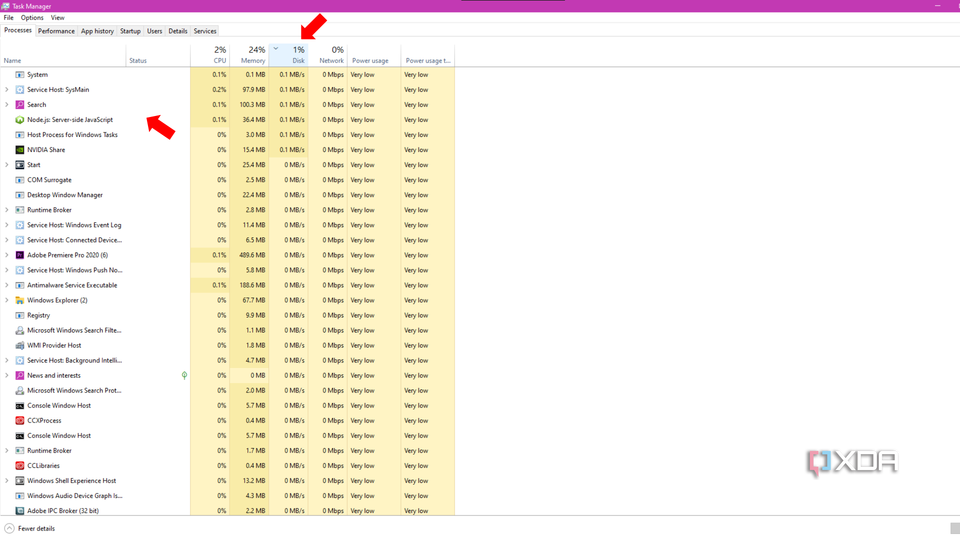Click the 188.6 MB memory cell

pyautogui.click(x=249, y=285)
